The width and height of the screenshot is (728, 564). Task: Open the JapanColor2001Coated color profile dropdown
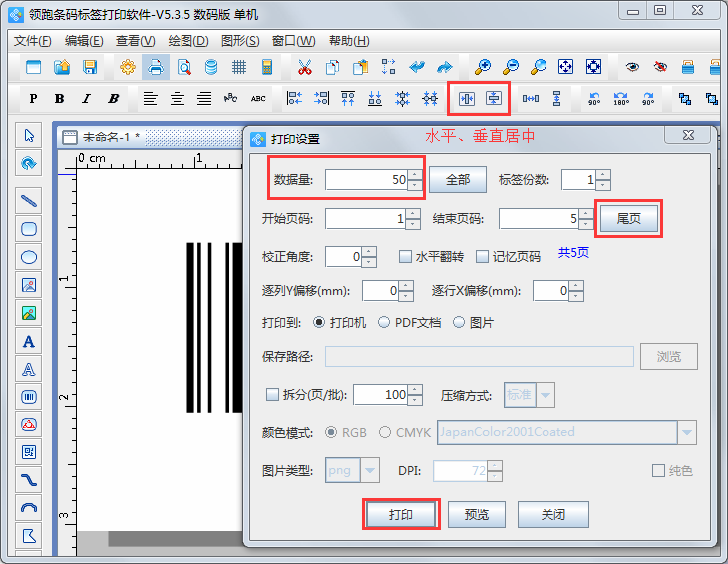pos(686,432)
